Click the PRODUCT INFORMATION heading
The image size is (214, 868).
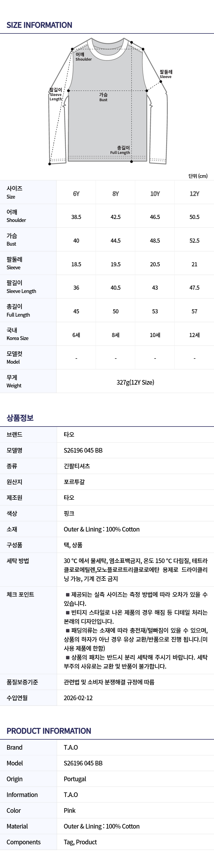click(49, 731)
